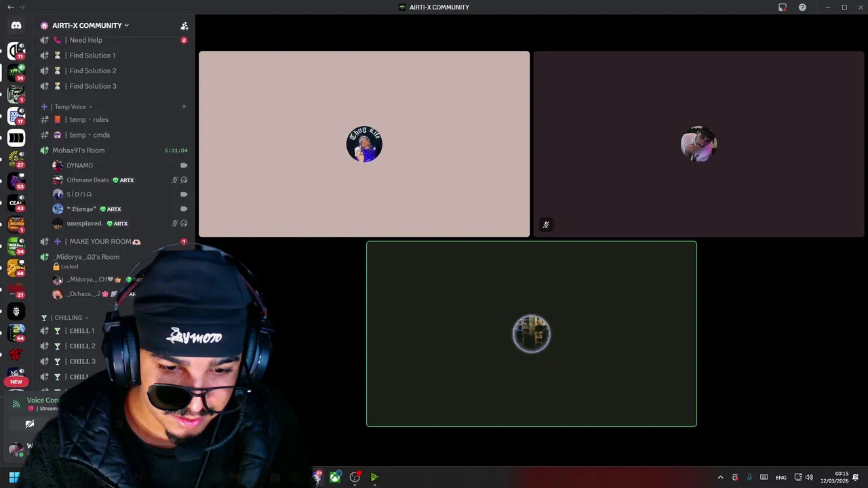Screen dimensions: 868x488
Task: Join the Need Help voice channel
Action: point(113,40)
